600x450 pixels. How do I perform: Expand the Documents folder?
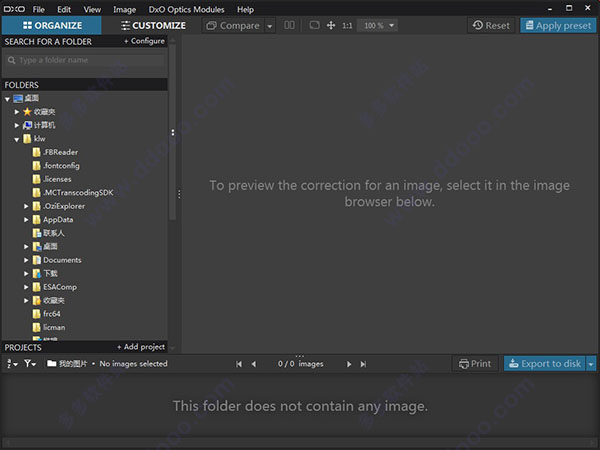click(x=26, y=260)
